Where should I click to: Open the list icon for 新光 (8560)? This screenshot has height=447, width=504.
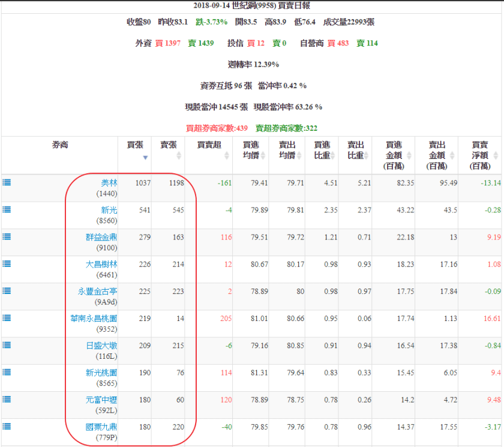[7, 209]
